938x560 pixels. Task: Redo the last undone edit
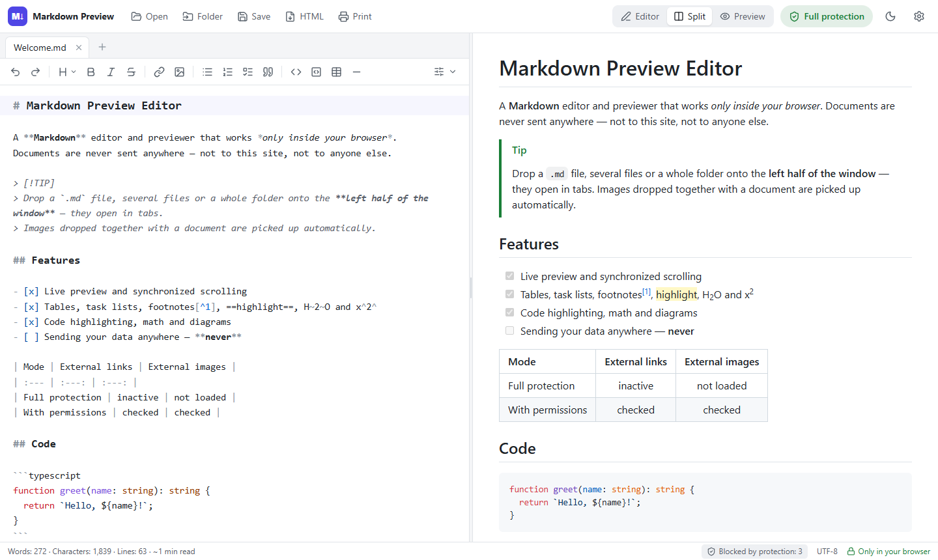click(x=36, y=72)
